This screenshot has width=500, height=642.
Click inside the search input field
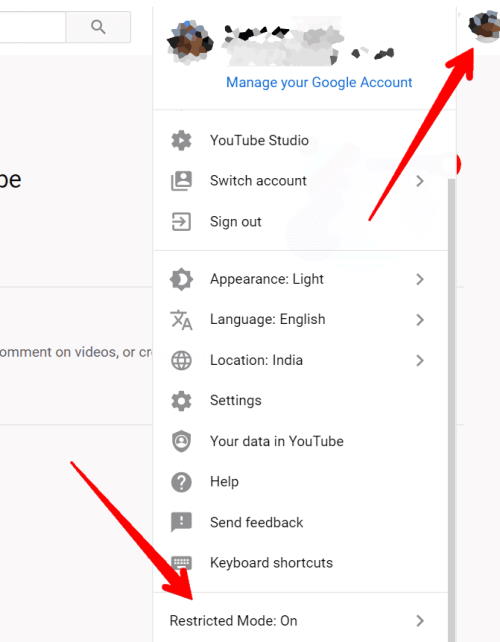point(32,27)
